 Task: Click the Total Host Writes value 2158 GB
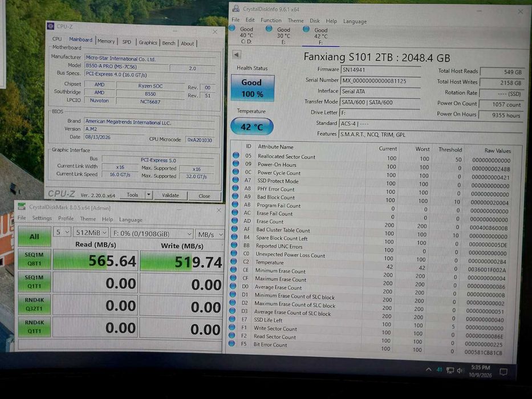pos(503,83)
